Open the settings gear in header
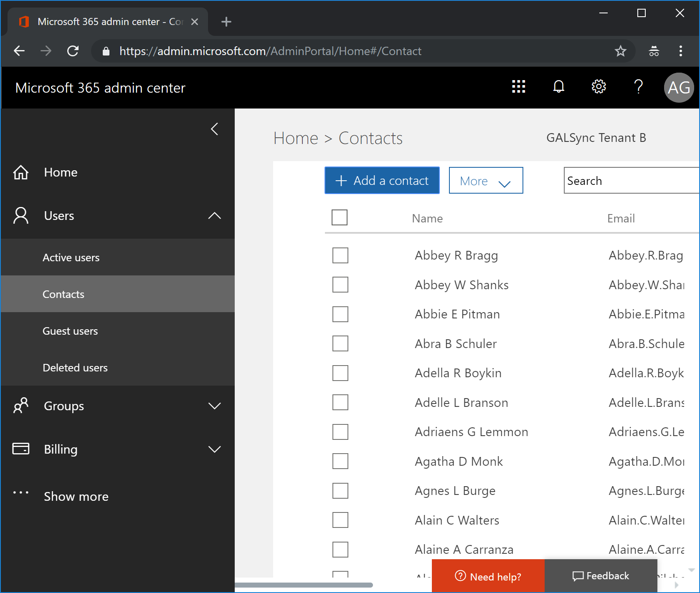This screenshot has width=700, height=593. pos(599,87)
